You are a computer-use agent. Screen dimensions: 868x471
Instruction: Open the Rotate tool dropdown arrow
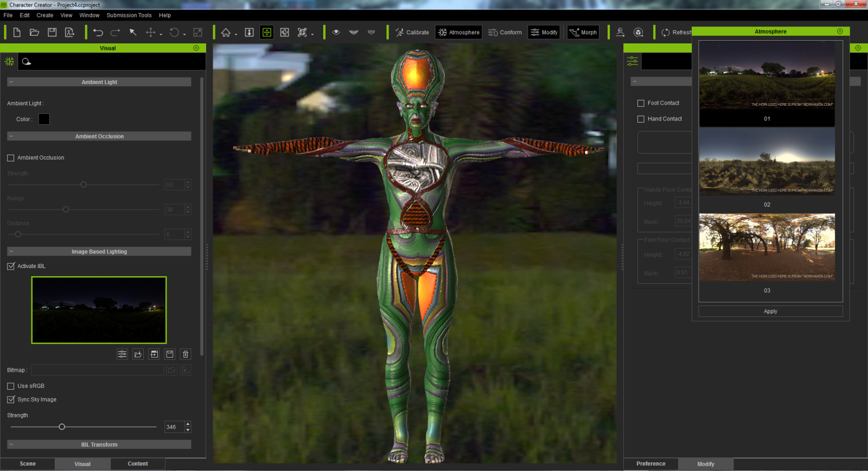tap(184, 34)
